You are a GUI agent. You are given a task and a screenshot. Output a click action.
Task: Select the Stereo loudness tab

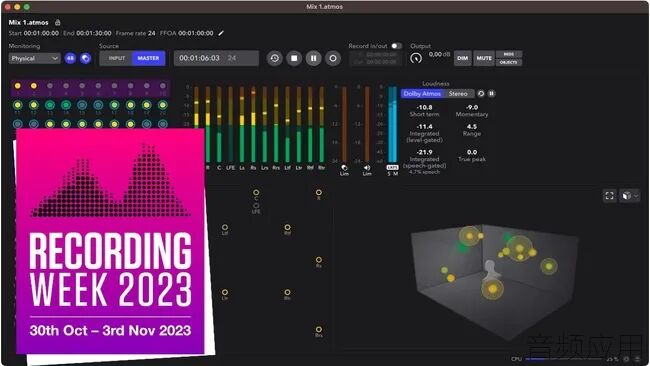click(458, 94)
